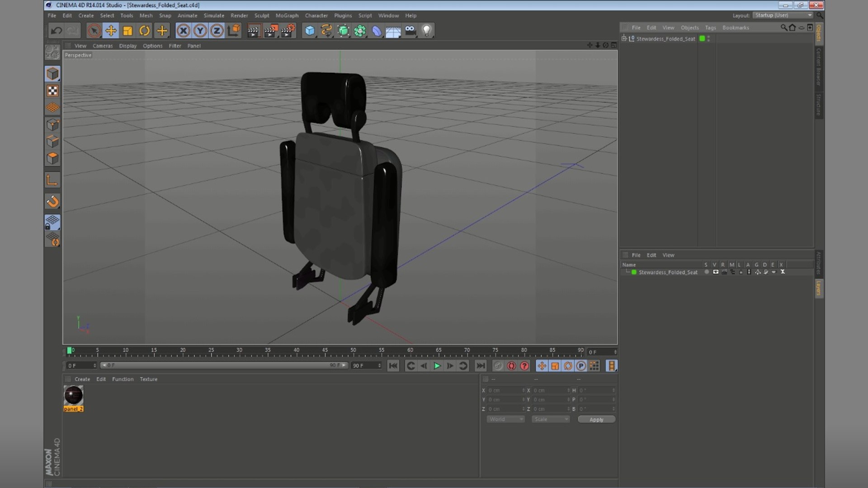This screenshot has height=488, width=868.
Task: Toggle render visibility of Stewardess_Folded_Seat layer
Action: (x=724, y=272)
